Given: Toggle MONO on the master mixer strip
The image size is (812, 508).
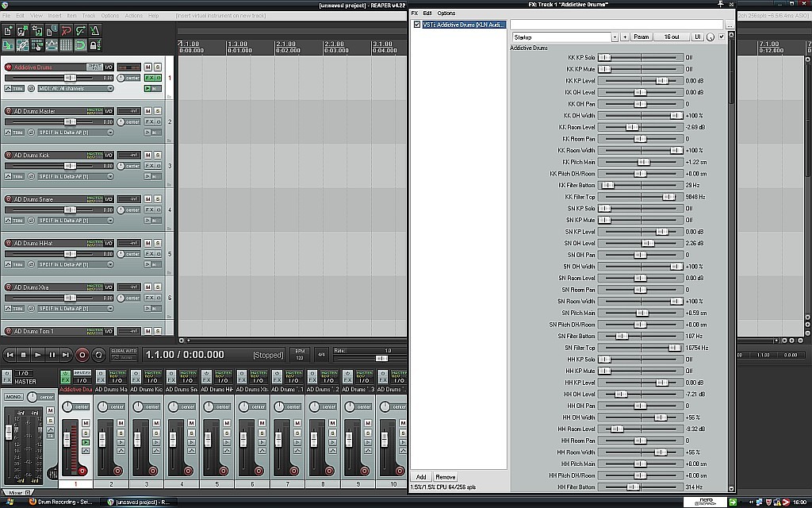Looking at the screenshot, I should click(13, 397).
